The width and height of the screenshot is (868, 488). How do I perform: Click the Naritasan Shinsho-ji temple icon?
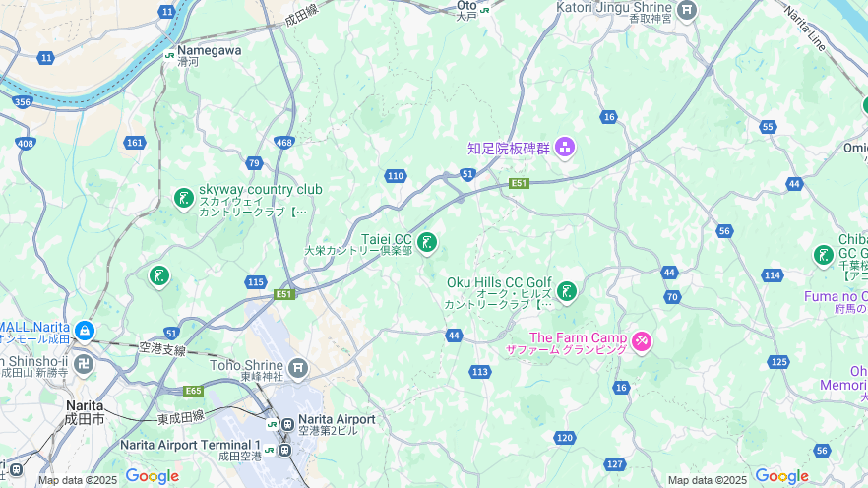tap(84, 365)
